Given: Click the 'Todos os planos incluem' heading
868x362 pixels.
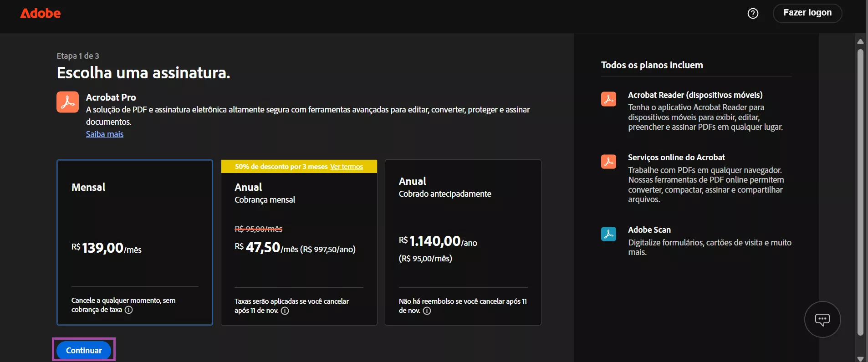Looking at the screenshot, I should pyautogui.click(x=652, y=65).
